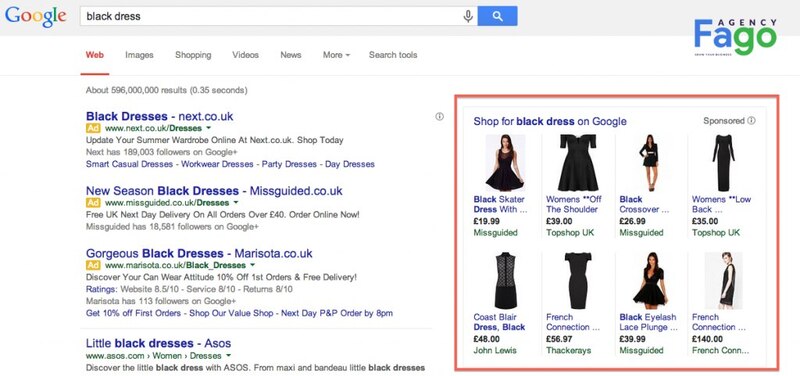Click Womens Off The Shoulder dress image
This screenshot has width=800, height=376.
(x=578, y=163)
